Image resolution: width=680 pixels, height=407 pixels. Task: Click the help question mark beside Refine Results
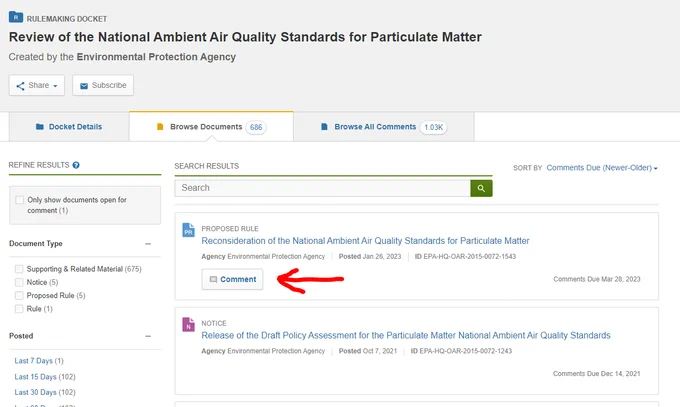click(76, 165)
